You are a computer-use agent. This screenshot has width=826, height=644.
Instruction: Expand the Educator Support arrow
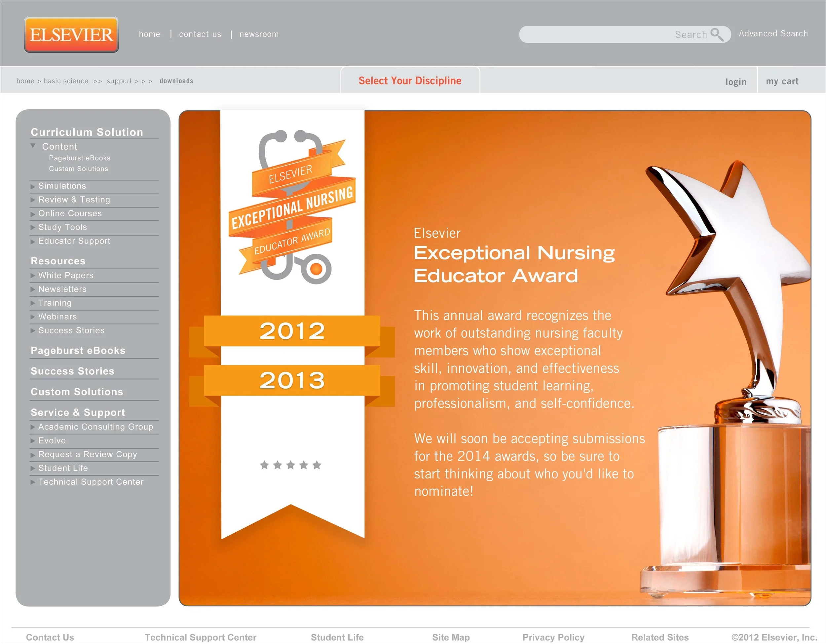(33, 242)
